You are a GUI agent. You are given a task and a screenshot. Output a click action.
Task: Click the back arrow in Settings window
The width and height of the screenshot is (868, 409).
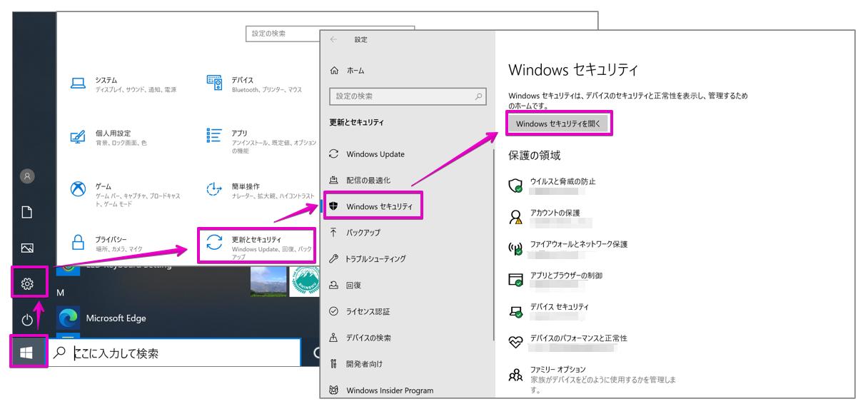(333, 40)
